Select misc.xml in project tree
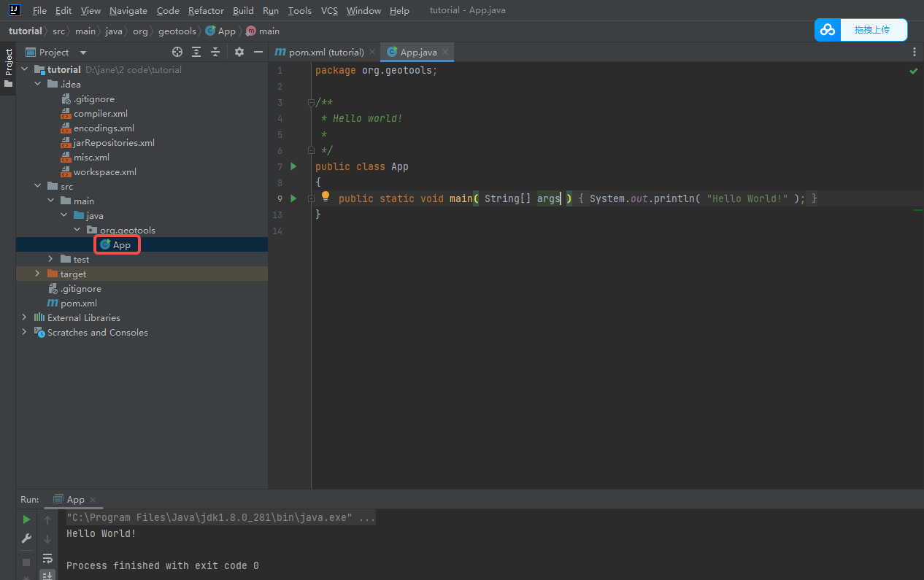Image resolution: width=924 pixels, height=580 pixels. [x=91, y=157]
